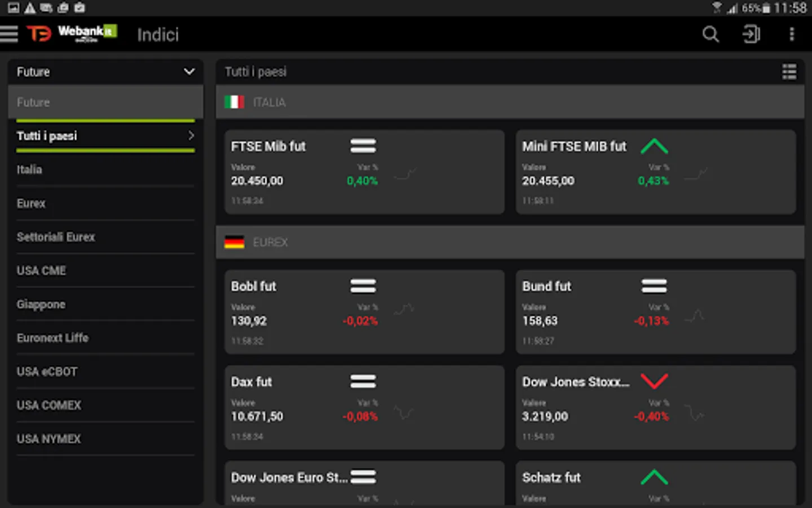
Task: Select Giappone in the sidebar
Action: [105, 304]
